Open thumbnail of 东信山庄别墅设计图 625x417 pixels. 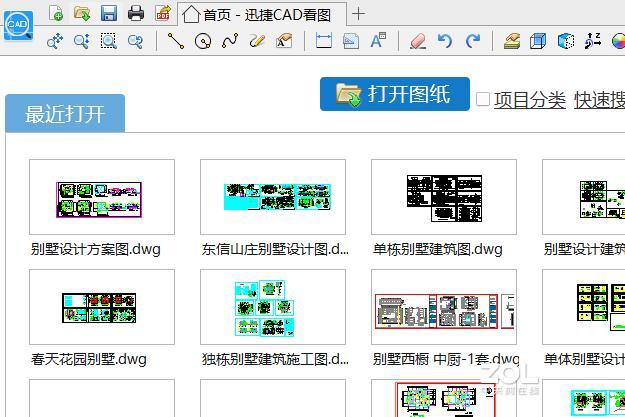pos(273,197)
